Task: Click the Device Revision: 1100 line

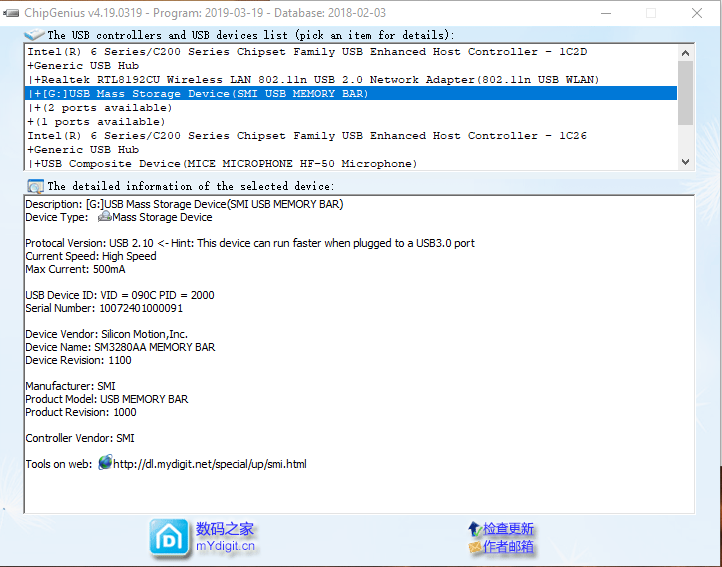Action: pos(78,360)
